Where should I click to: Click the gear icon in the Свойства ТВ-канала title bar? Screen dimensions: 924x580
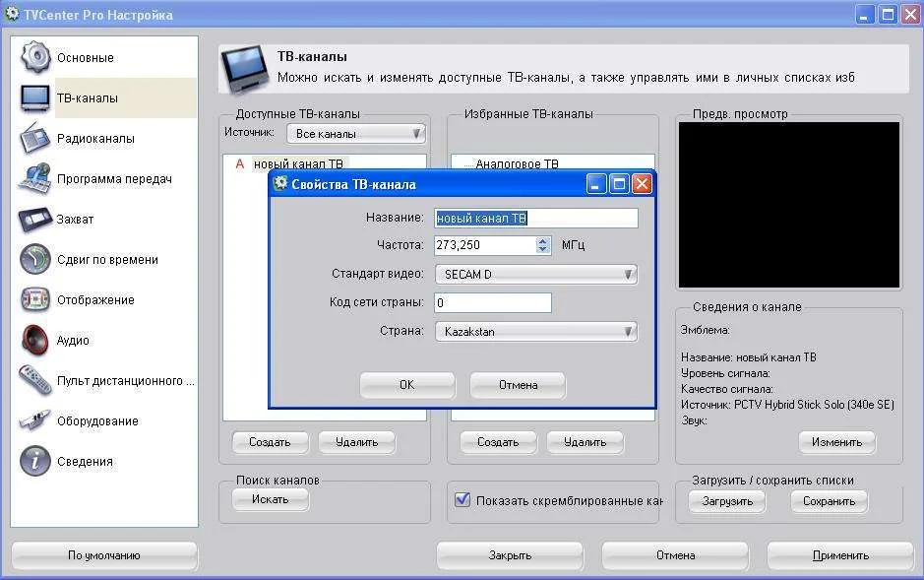[x=280, y=183]
